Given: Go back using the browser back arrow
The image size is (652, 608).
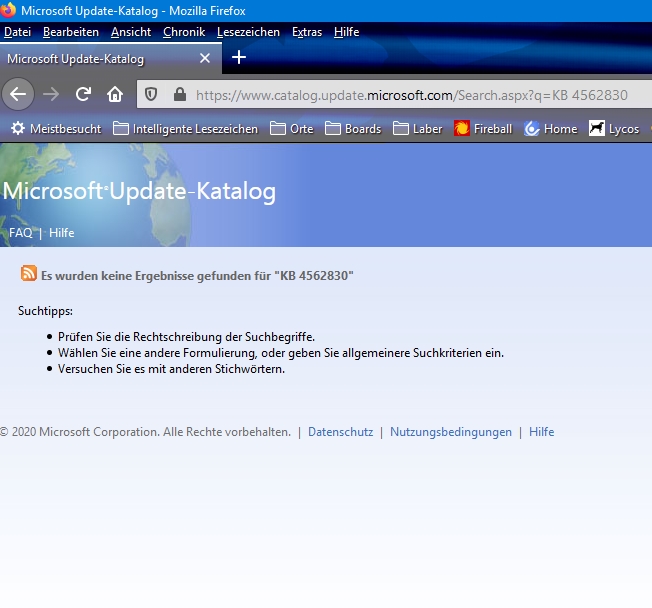Looking at the screenshot, I should 18,94.
